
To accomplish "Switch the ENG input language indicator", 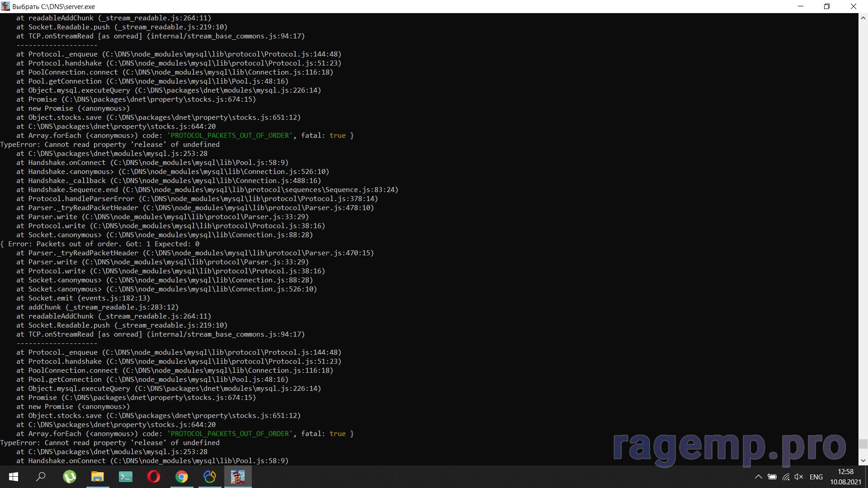I will [816, 477].
